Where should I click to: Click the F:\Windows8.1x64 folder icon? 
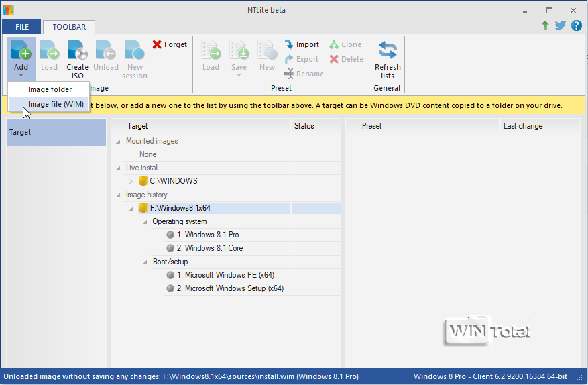click(143, 208)
